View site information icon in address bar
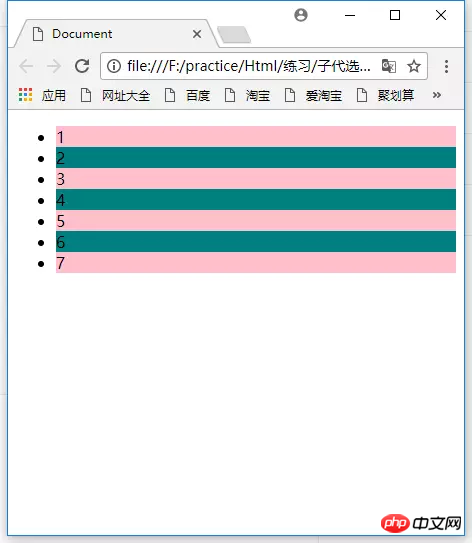The height and width of the screenshot is (543, 472). (x=114, y=66)
